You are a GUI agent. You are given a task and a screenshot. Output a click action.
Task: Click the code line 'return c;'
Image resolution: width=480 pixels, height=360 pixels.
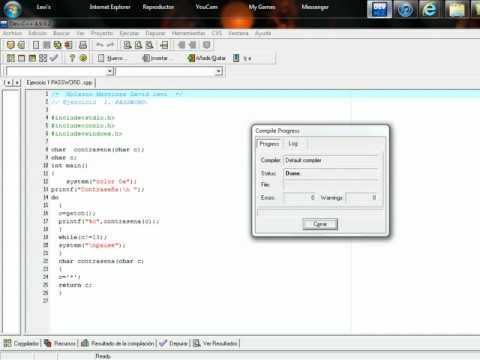(x=75, y=285)
